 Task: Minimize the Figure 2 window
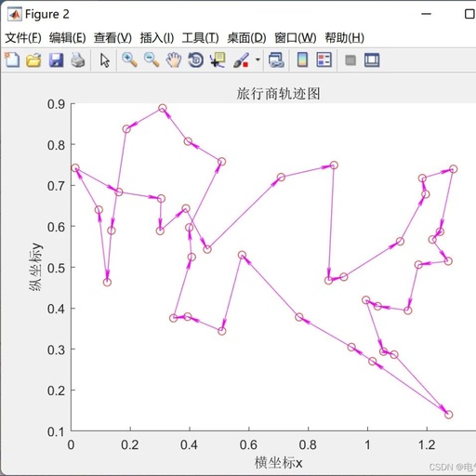427,14
